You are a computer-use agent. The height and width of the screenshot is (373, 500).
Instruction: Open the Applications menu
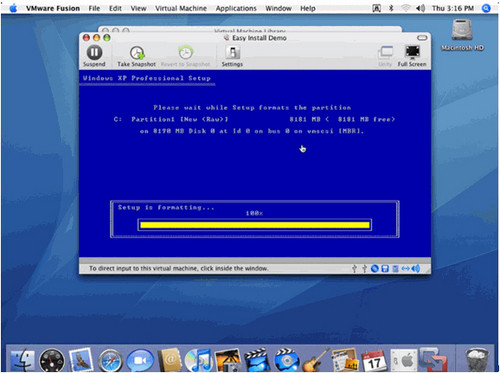click(236, 8)
